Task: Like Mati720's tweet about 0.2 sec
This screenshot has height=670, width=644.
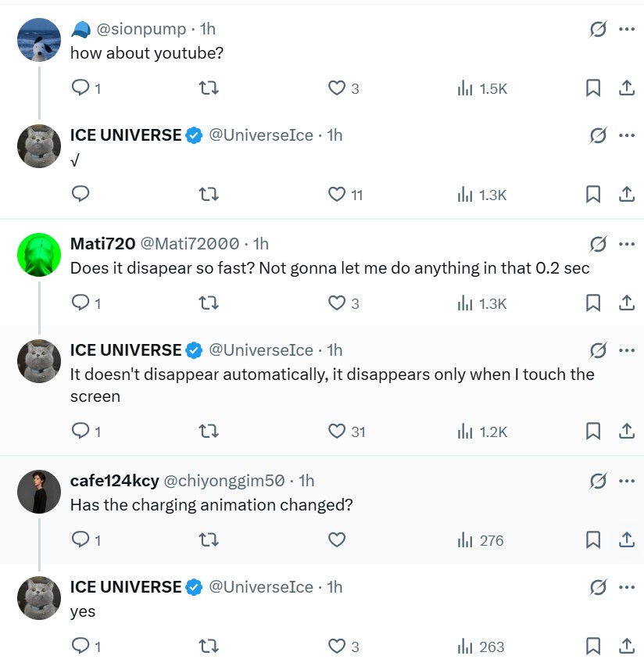Action: (337, 303)
